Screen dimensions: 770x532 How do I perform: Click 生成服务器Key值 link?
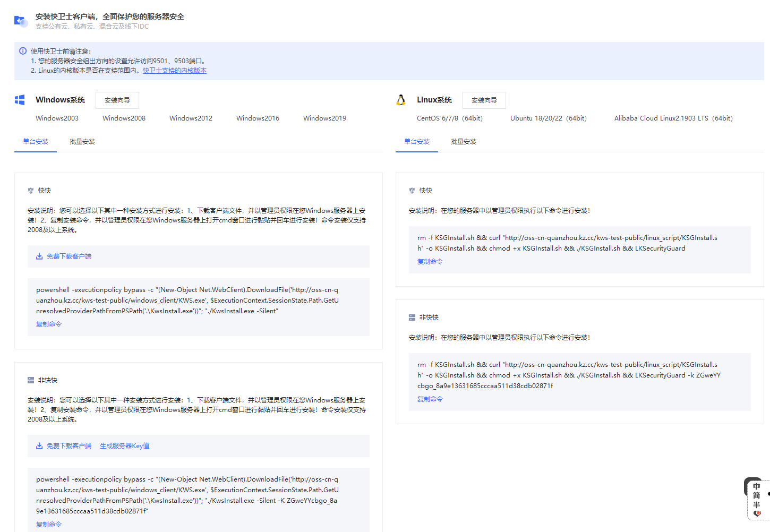point(124,446)
